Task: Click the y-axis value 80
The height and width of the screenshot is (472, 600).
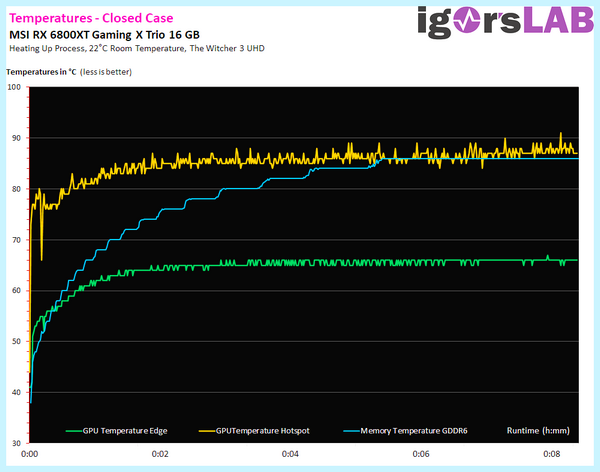Action: click(x=16, y=189)
